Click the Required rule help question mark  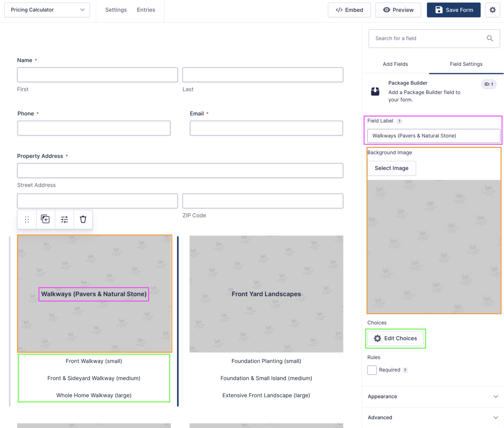pos(405,370)
